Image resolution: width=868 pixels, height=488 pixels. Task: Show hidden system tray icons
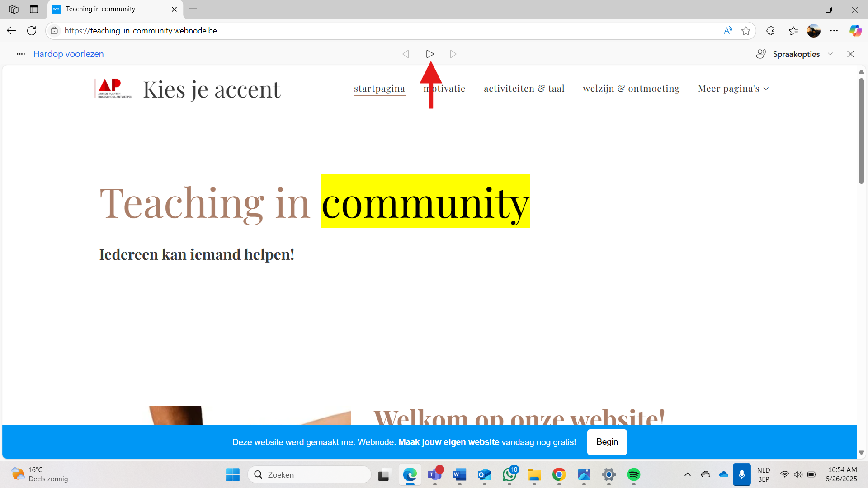[x=688, y=474]
